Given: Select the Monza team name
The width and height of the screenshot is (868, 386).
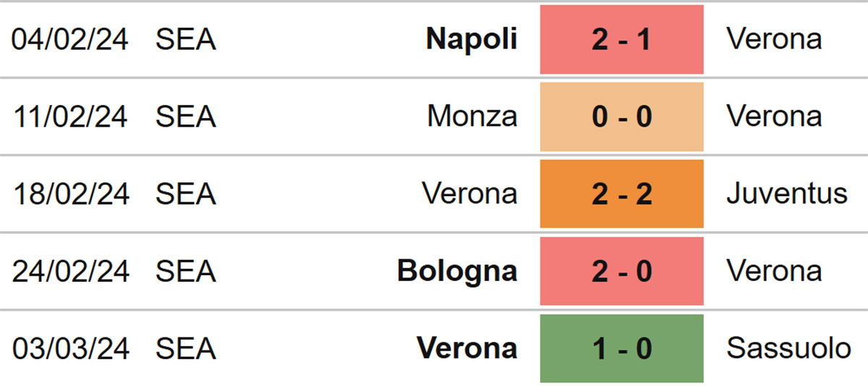Looking at the screenshot, I should pyautogui.click(x=472, y=117).
